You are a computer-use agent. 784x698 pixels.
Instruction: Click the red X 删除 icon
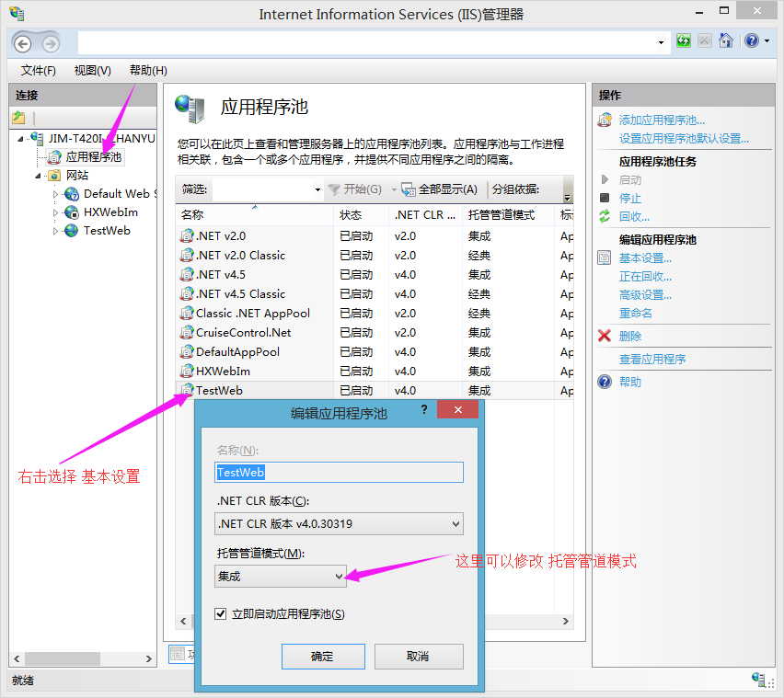click(605, 336)
